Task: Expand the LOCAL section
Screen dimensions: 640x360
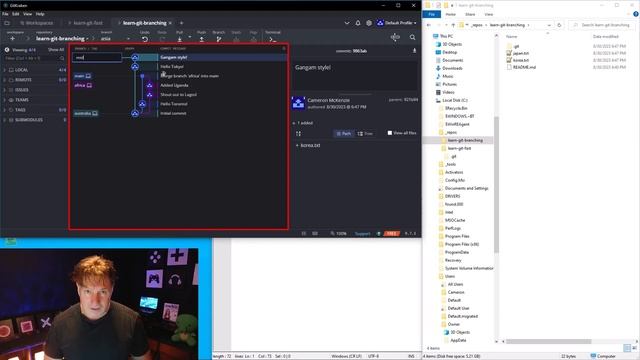Action: 5,70
